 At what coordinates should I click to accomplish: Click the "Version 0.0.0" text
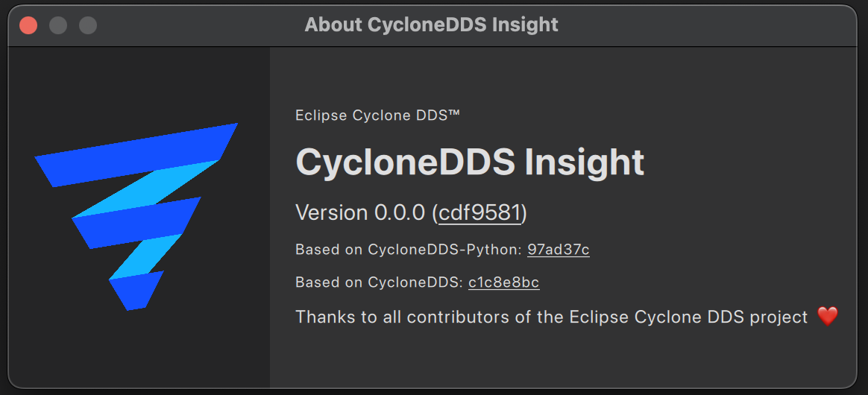361,212
